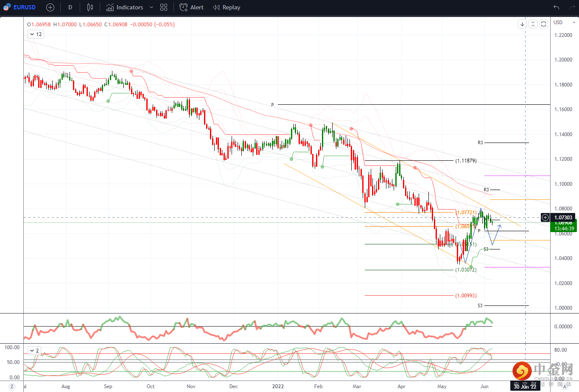Image resolution: width=579 pixels, height=392 pixels.
Task: Toggle auto scale with the A button
Action: click(x=565, y=386)
